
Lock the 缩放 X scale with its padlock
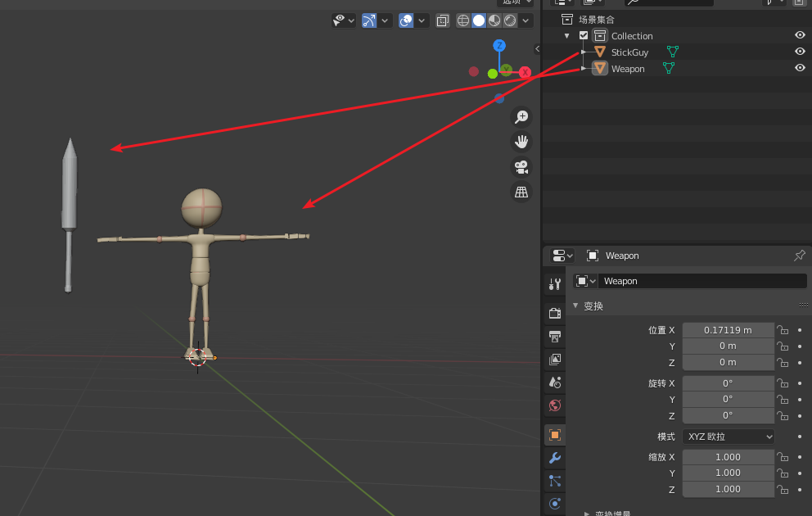(783, 456)
